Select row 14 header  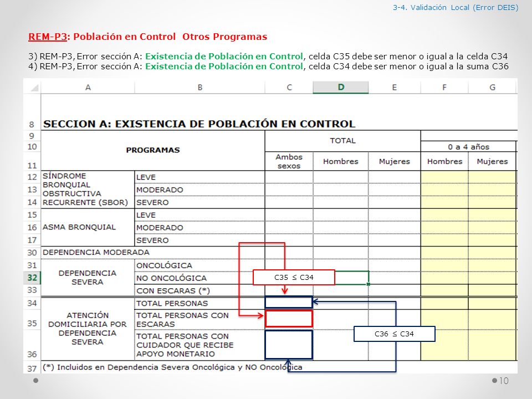32,202
